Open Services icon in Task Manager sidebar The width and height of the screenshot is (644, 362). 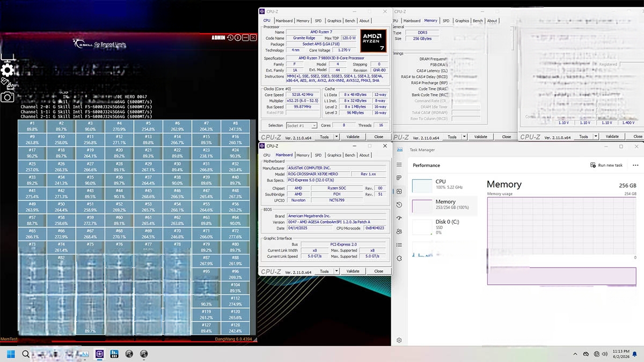click(x=399, y=258)
